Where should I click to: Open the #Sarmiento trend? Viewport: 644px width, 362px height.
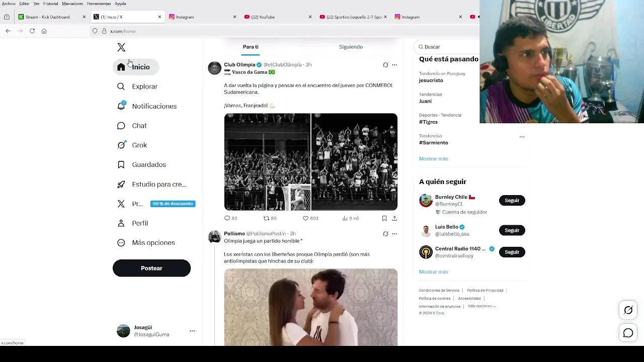click(x=433, y=143)
